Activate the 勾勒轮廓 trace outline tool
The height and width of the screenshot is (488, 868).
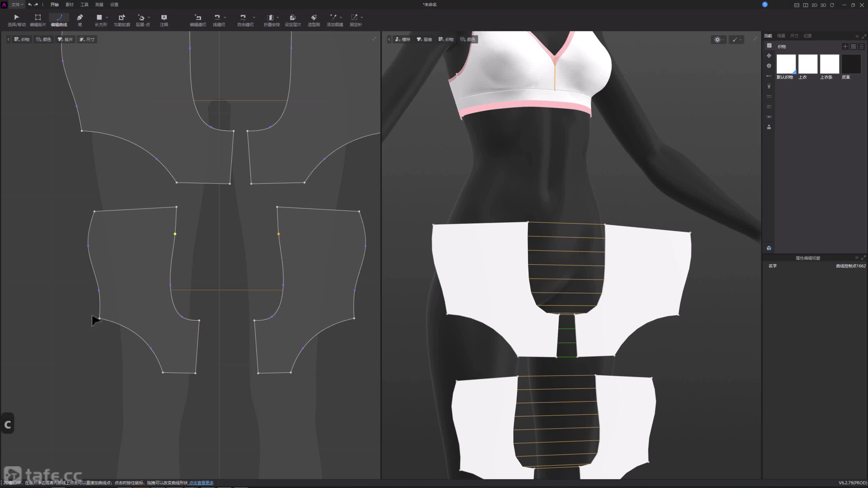122,20
